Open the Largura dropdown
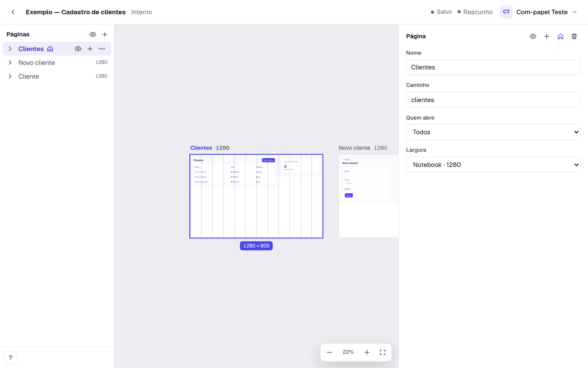Screen dimensions: 588x368 click(493, 165)
